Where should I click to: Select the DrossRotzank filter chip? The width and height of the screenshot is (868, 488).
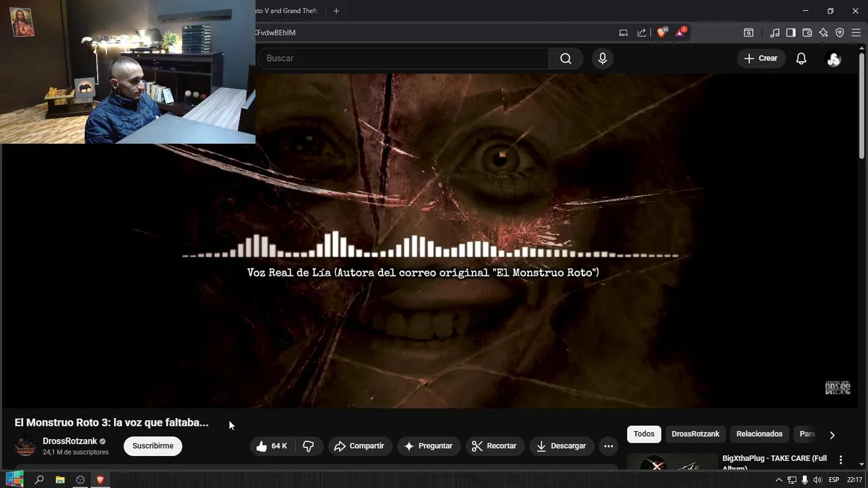(x=695, y=434)
